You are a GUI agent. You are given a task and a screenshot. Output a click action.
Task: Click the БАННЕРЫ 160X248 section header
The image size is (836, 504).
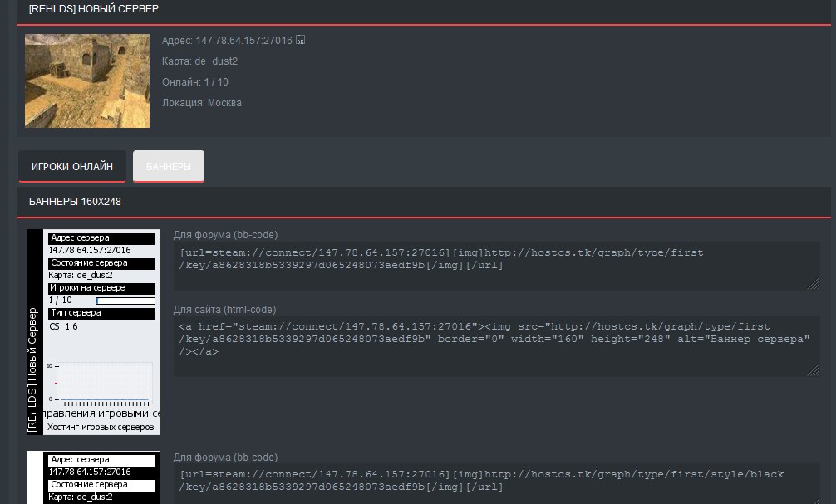click(76, 202)
